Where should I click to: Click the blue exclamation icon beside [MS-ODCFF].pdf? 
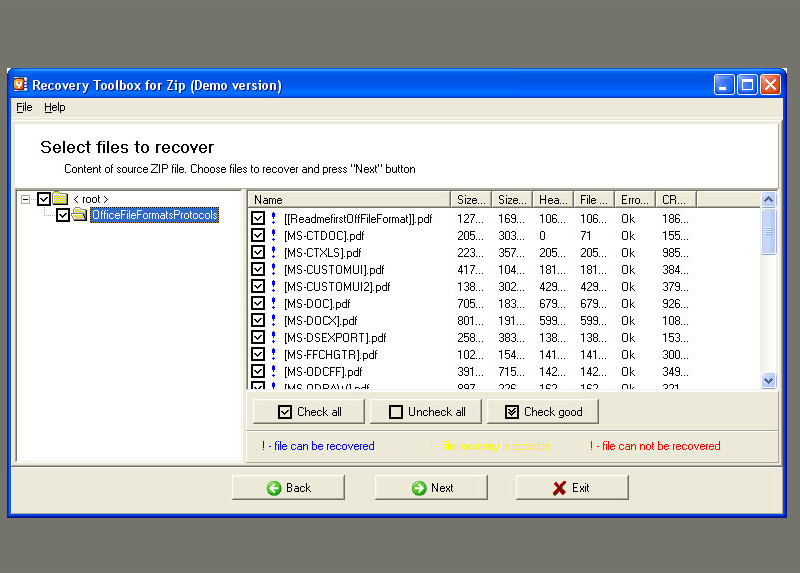pos(273,371)
